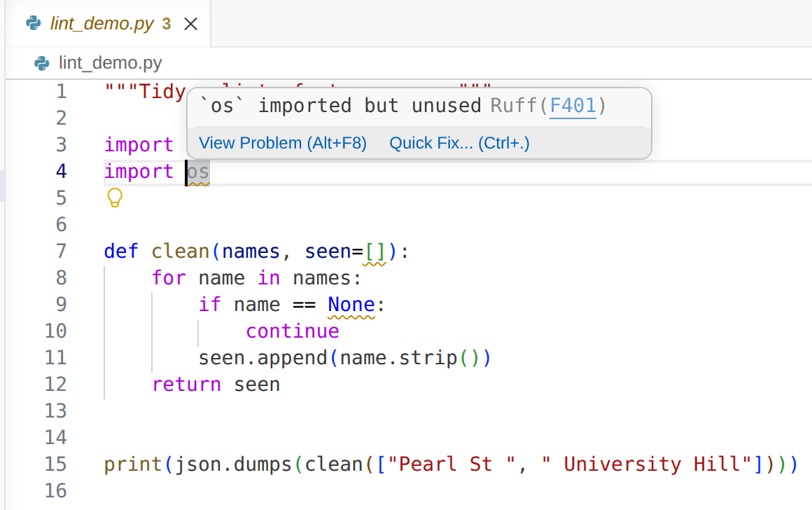Click the underlined '[]' default argument

point(374,252)
